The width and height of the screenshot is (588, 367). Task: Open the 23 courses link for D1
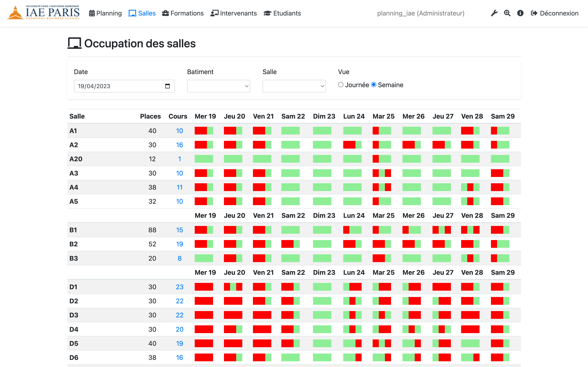click(179, 287)
